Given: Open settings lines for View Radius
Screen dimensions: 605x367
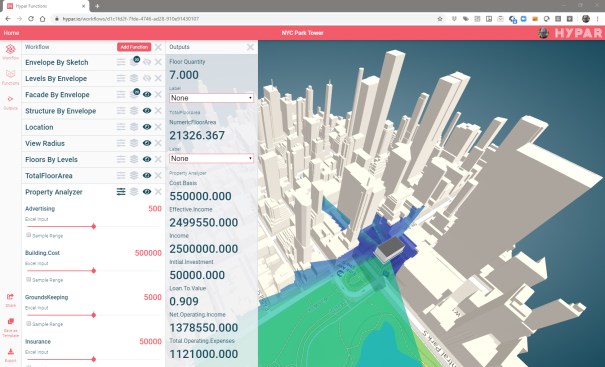Looking at the screenshot, I should pos(121,143).
